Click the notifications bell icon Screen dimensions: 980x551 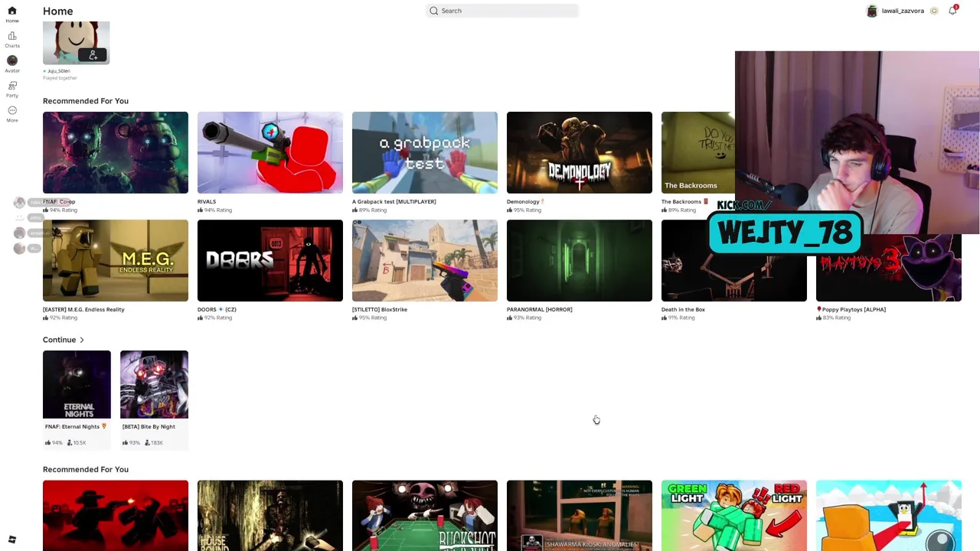pyautogui.click(x=952, y=11)
